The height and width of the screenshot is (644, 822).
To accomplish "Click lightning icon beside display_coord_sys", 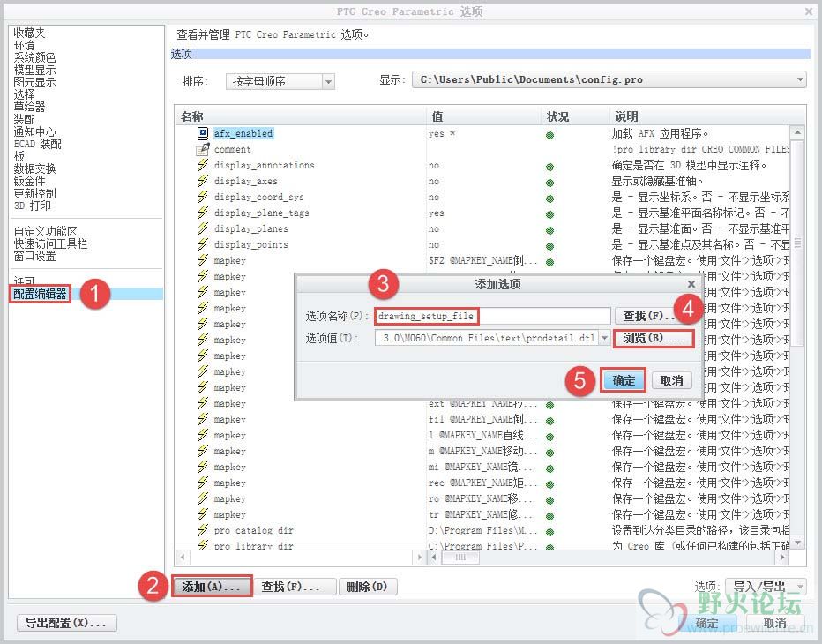I will point(203,197).
